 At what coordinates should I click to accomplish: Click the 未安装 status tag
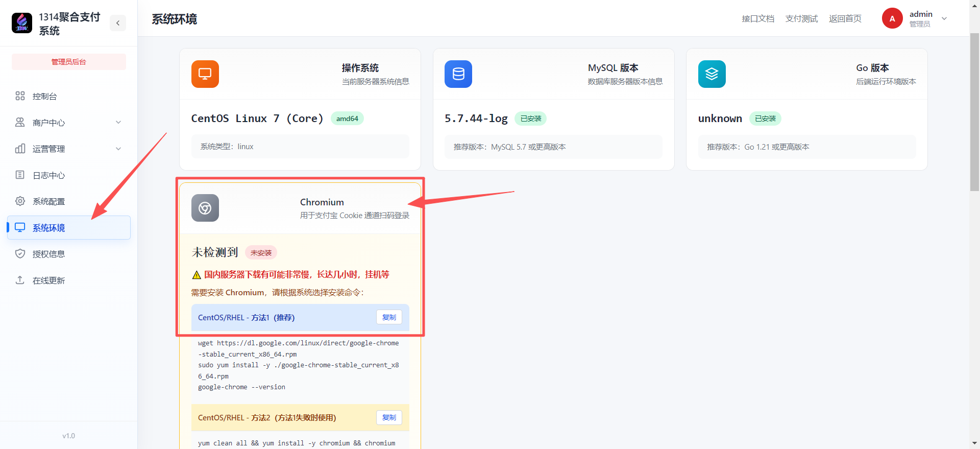point(261,253)
